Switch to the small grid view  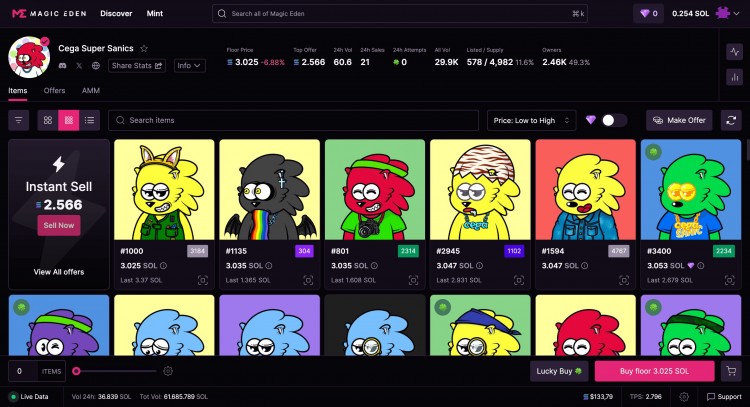pos(69,120)
